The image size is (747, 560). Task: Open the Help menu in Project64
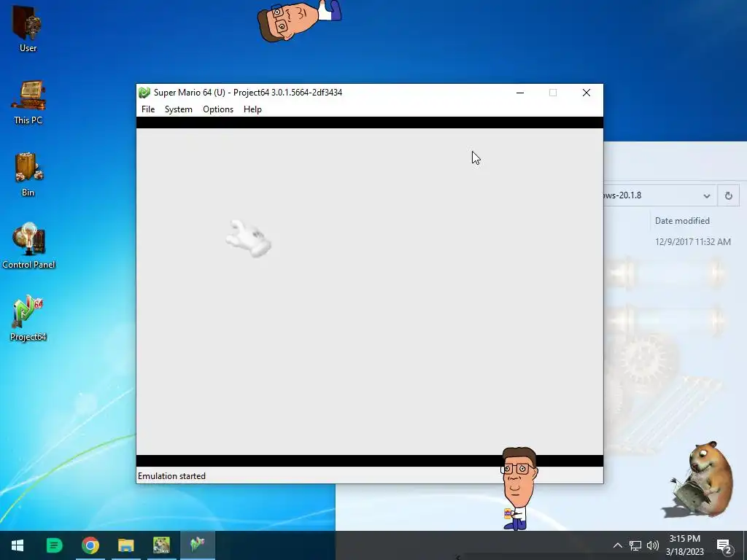pyautogui.click(x=252, y=109)
